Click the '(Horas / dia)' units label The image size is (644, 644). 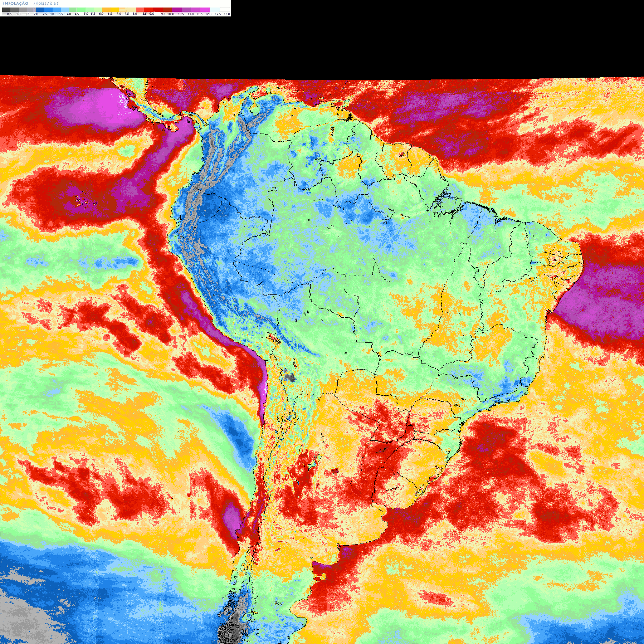tap(46, 3)
